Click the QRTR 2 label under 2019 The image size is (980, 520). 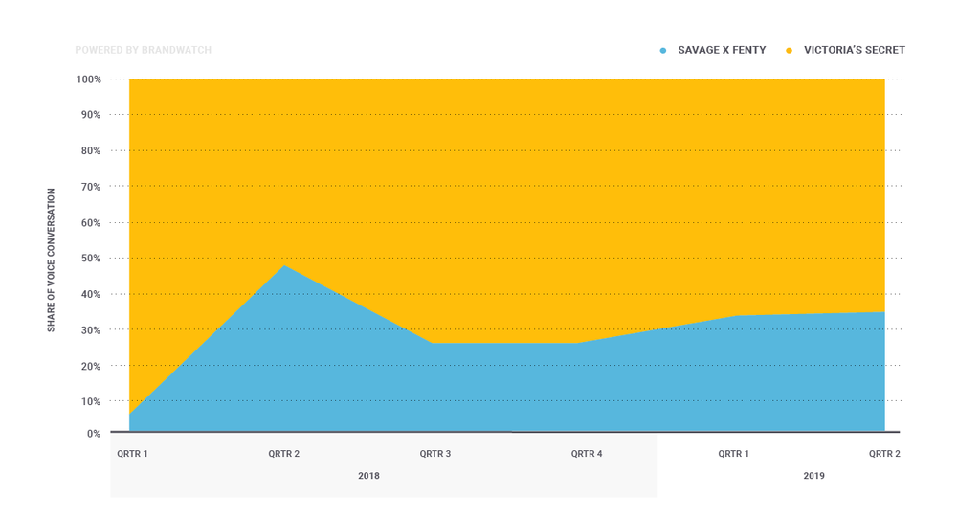884,454
